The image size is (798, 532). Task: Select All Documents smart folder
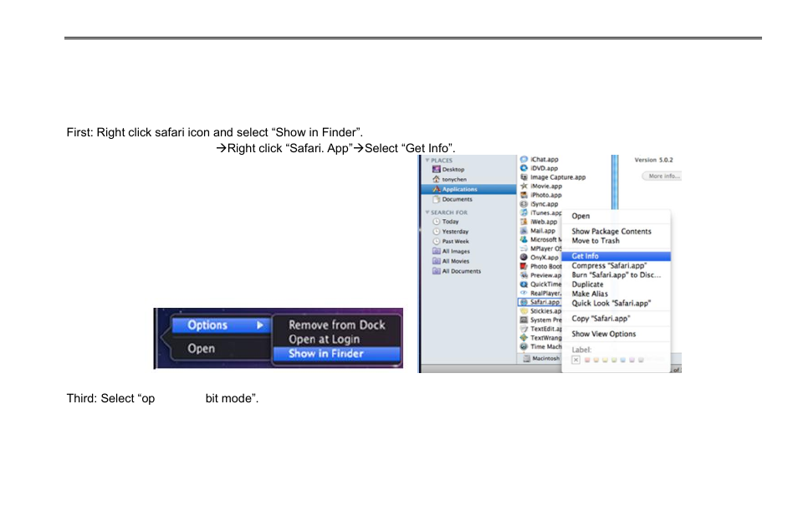coord(462,271)
